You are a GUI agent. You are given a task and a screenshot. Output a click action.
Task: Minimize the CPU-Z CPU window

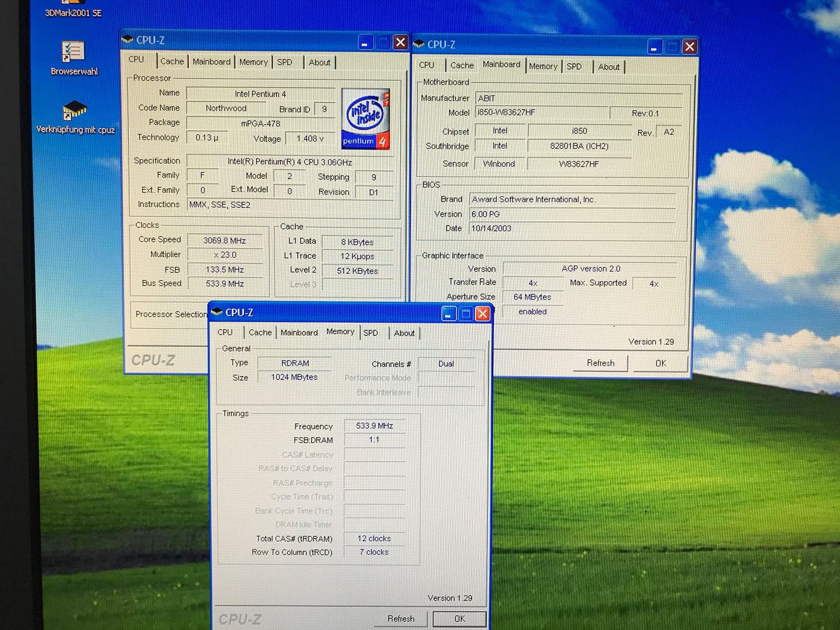point(365,43)
